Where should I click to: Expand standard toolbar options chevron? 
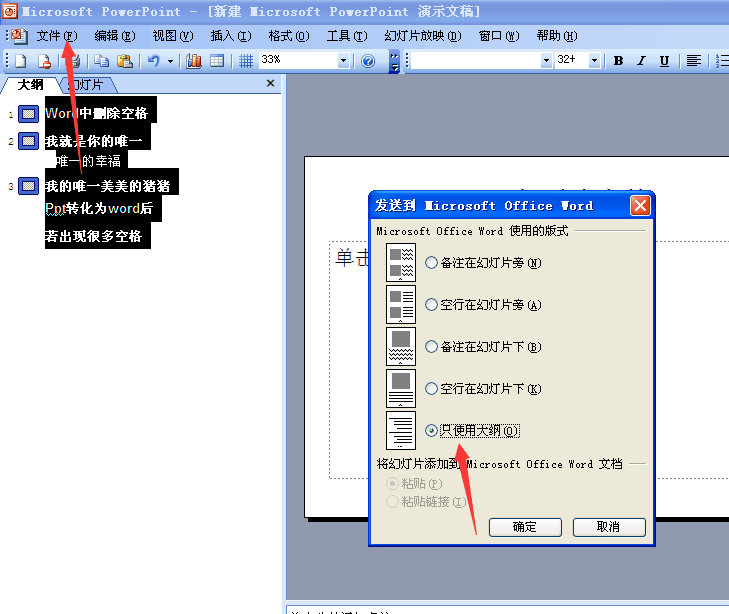394,61
